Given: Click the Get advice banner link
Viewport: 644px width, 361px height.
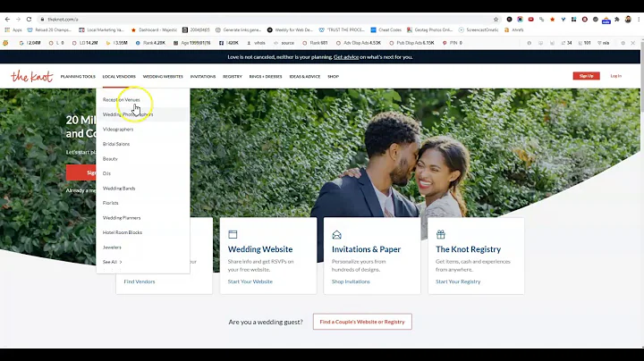Looking at the screenshot, I should (346, 57).
